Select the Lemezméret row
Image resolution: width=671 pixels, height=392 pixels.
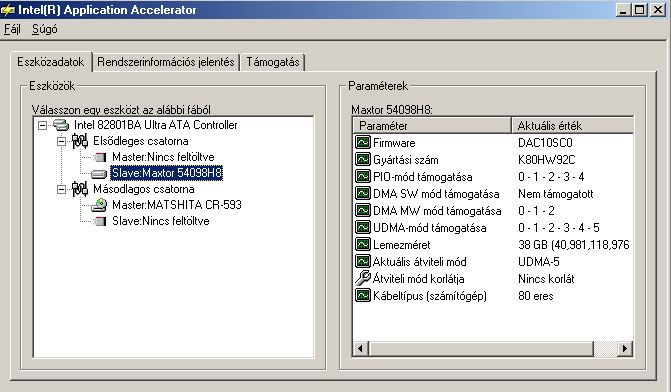pos(493,244)
